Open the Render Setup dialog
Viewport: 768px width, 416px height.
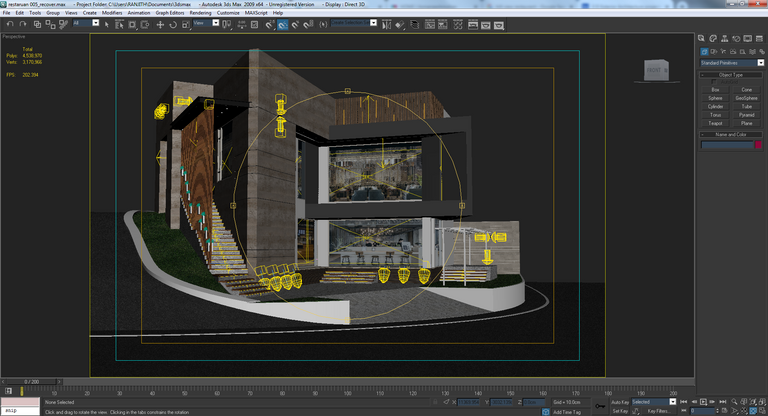tap(473, 24)
